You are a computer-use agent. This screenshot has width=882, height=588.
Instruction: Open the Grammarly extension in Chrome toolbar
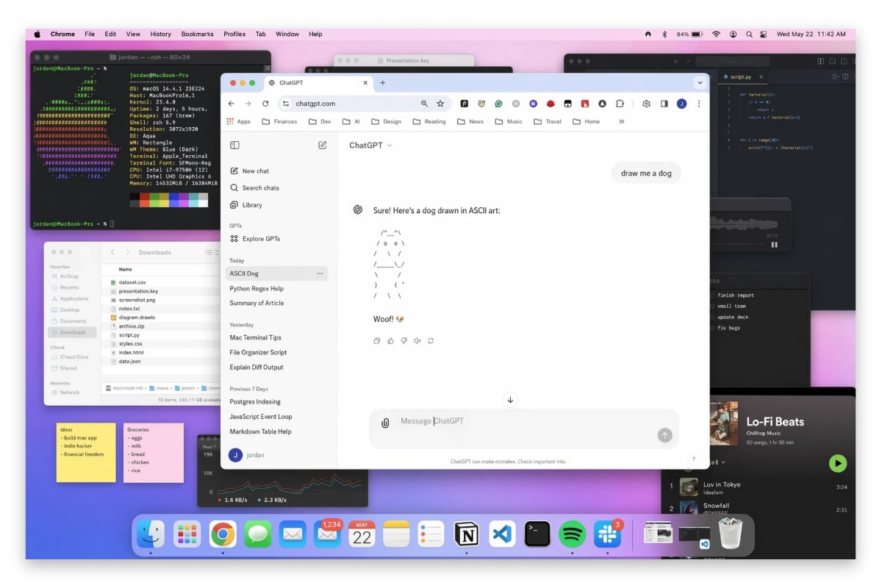pyautogui.click(x=498, y=104)
